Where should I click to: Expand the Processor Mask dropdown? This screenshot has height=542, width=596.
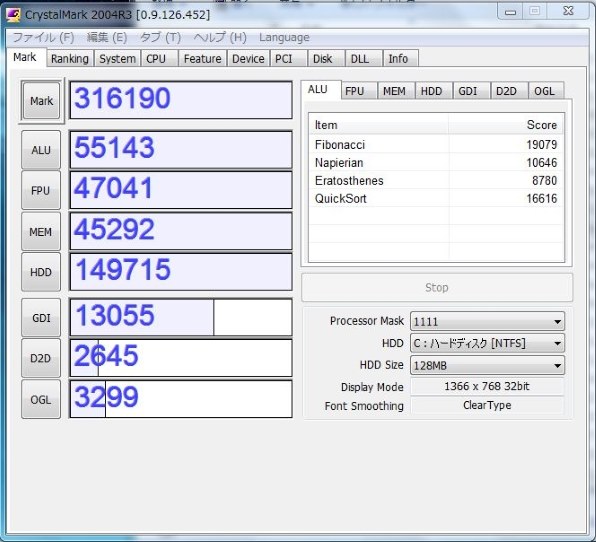487,322
